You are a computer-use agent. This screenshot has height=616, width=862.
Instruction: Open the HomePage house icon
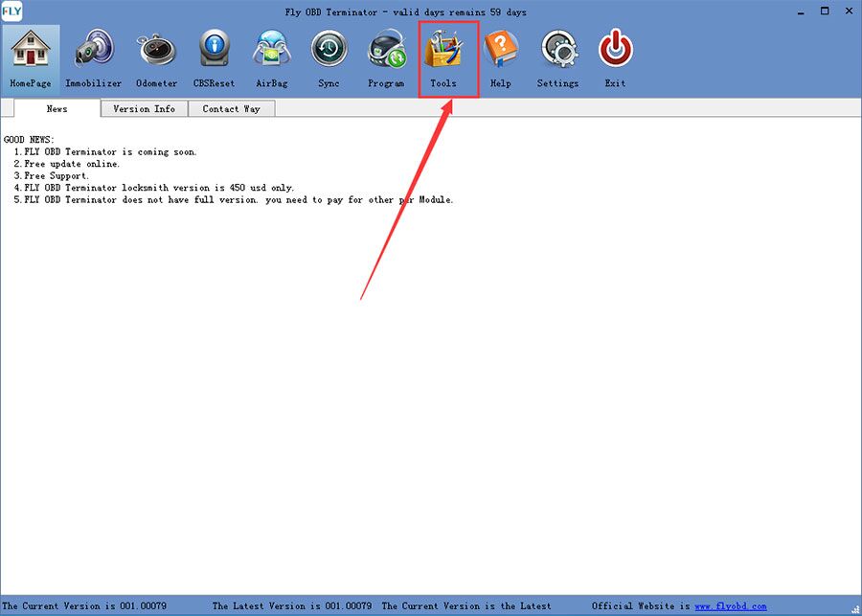point(30,54)
